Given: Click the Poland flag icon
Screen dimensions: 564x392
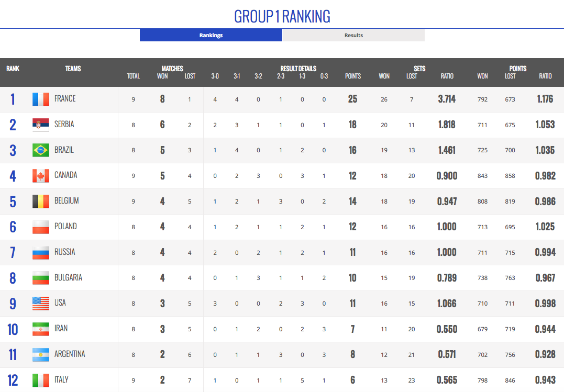Looking at the screenshot, I should coord(40,227).
